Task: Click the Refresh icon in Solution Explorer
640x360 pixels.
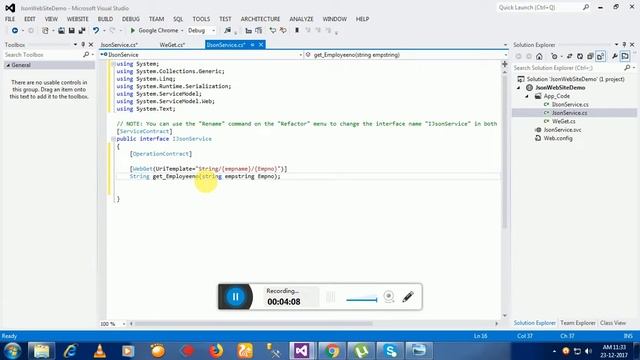Action: coord(580,56)
